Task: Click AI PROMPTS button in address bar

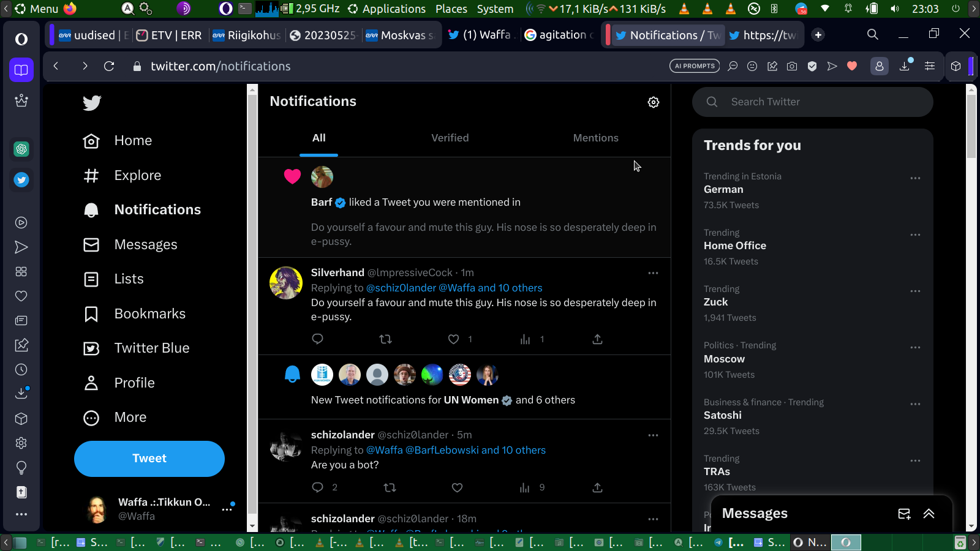Action: coord(695,66)
